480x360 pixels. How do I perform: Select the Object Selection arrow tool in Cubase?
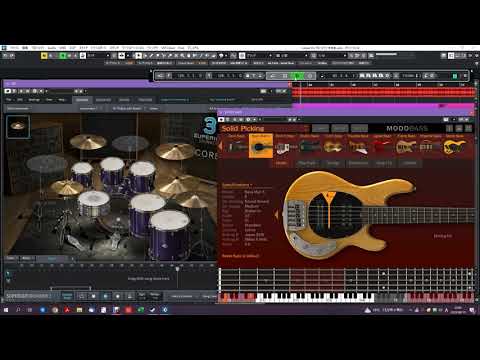[x=139, y=56]
